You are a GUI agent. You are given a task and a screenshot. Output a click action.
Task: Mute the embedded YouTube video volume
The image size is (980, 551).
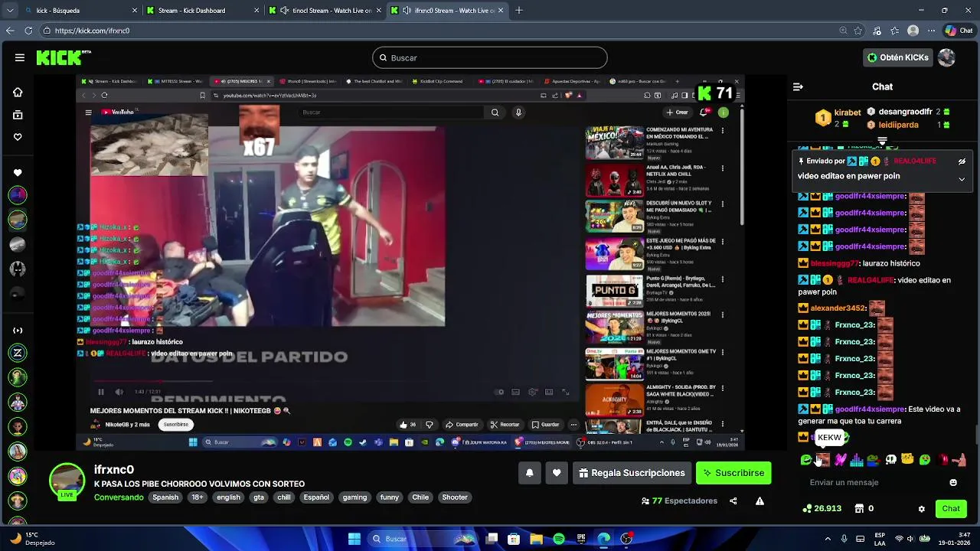click(x=119, y=392)
